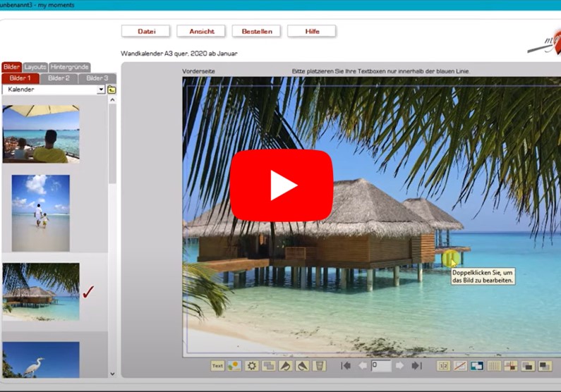Click the Hilfe button
Image resolution: width=561 pixels, height=392 pixels.
coord(311,31)
